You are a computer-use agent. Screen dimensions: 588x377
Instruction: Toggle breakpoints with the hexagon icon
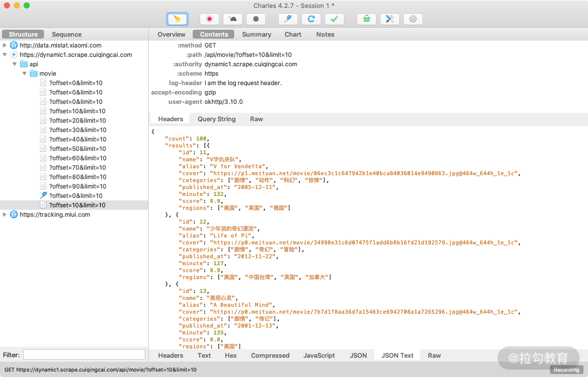click(x=256, y=19)
